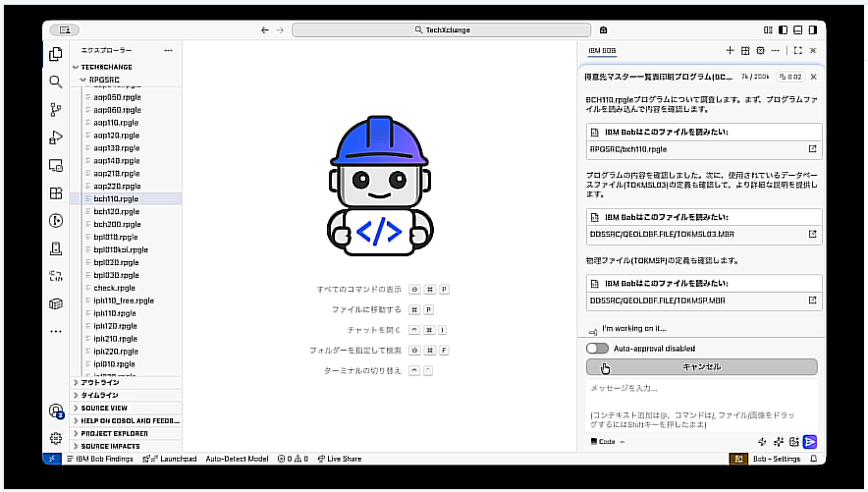This screenshot has height=492, width=868.
Task: Open Customize Layout icon in title bar
Action: (768, 29)
